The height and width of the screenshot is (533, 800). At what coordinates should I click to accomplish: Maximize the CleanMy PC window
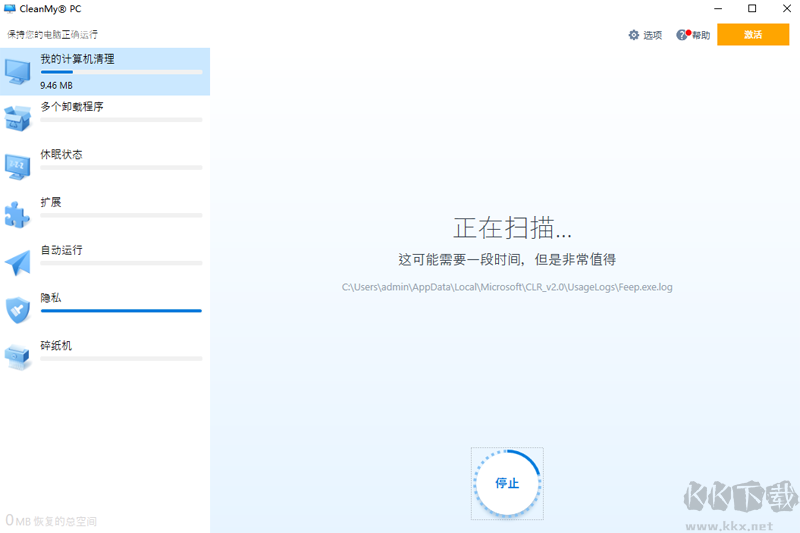pyautogui.click(x=752, y=9)
